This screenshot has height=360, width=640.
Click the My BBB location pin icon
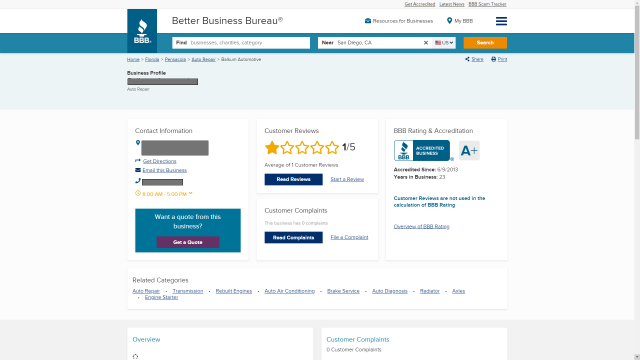[449, 21]
